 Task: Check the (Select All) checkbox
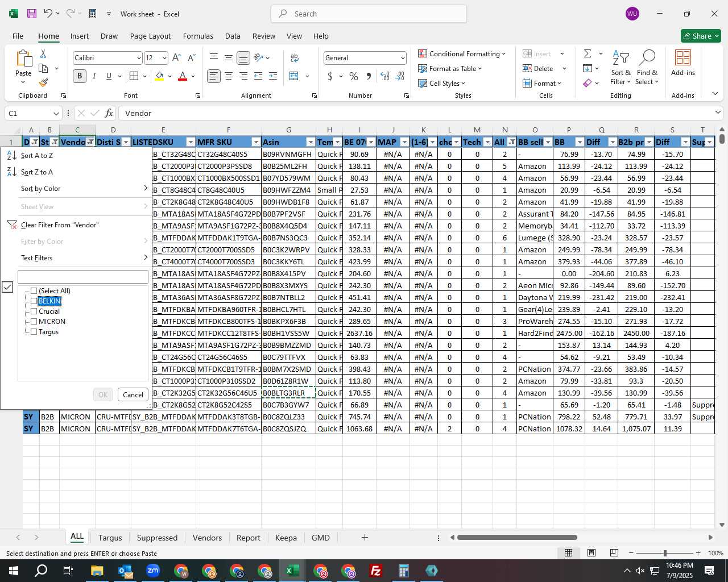[x=34, y=291]
